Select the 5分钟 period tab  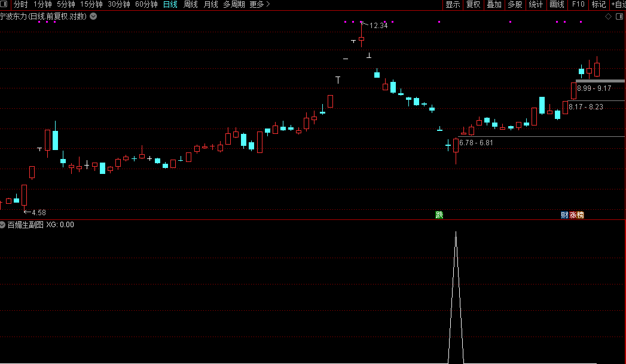click(x=66, y=4)
